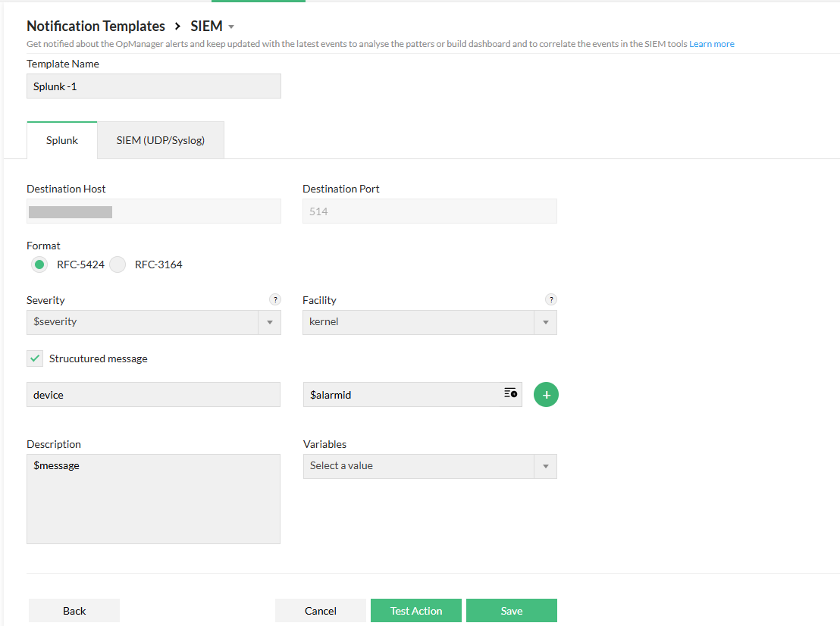Viewport: 840px width, 626px height.
Task: Click the Template Name field showing Splunk -1
Action: click(x=153, y=86)
